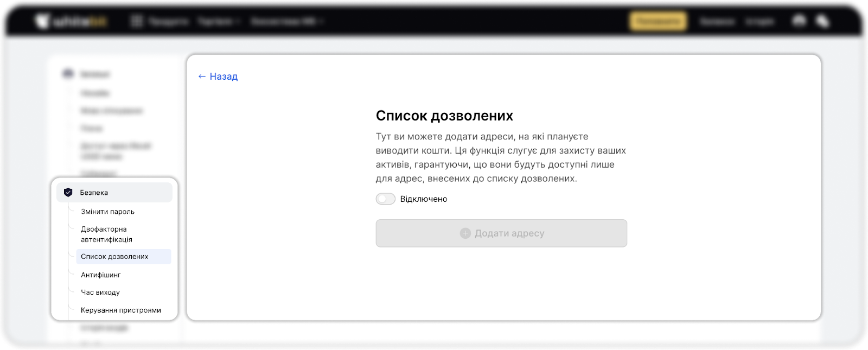
Task: Expand the dropdown right of Торгівля
Action: (x=286, y=22)
